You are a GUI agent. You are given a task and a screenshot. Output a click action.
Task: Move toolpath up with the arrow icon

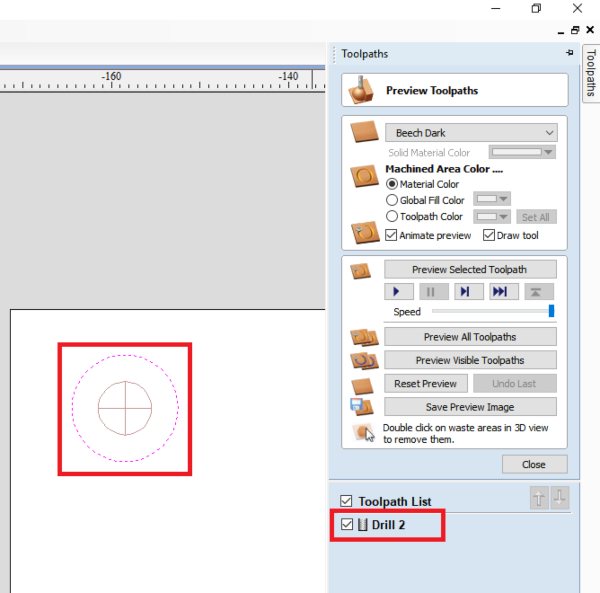pyautogui.click(x=539, y=498)
